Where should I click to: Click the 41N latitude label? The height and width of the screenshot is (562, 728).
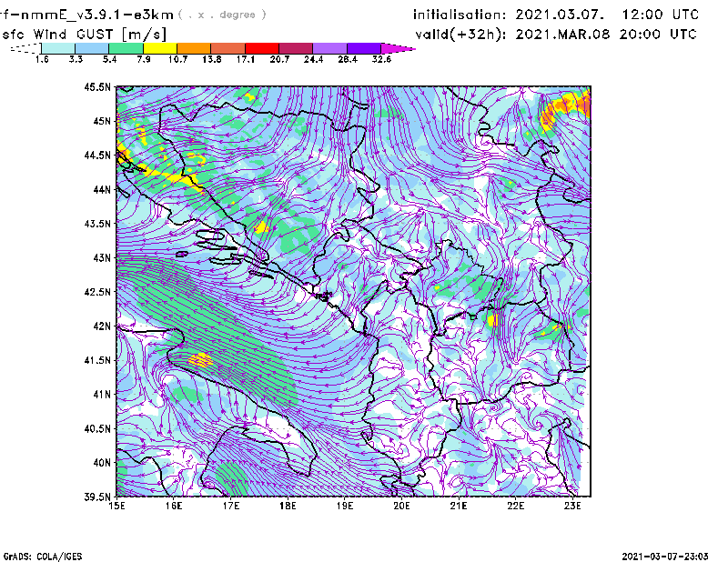point(102,395)
